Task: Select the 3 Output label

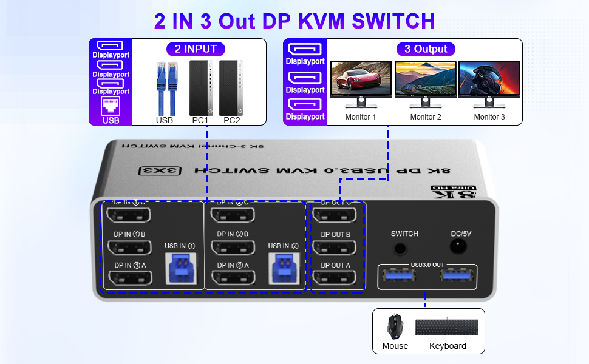Action: [x=426, y=49]
